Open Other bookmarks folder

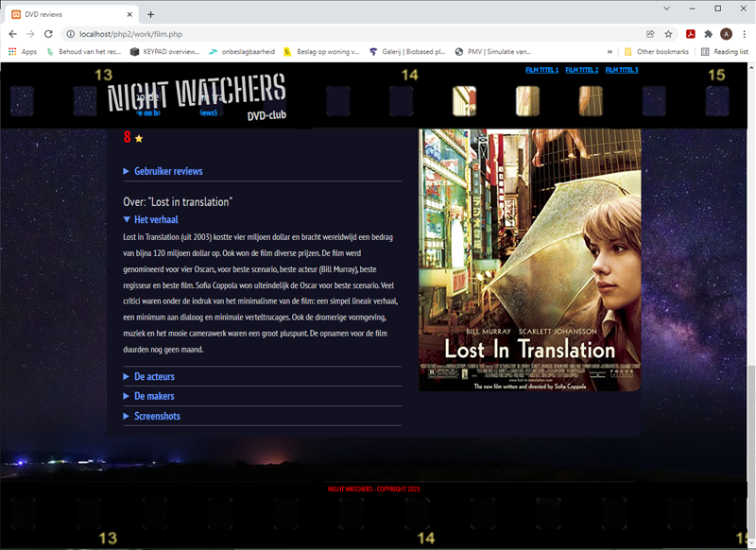point(656,52)
